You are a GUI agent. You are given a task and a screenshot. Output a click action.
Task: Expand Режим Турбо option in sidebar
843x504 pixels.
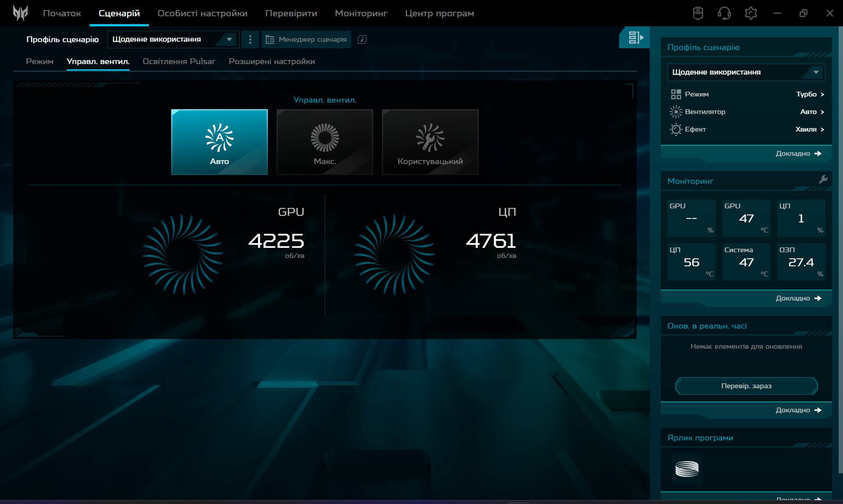(x=810, y=94)
